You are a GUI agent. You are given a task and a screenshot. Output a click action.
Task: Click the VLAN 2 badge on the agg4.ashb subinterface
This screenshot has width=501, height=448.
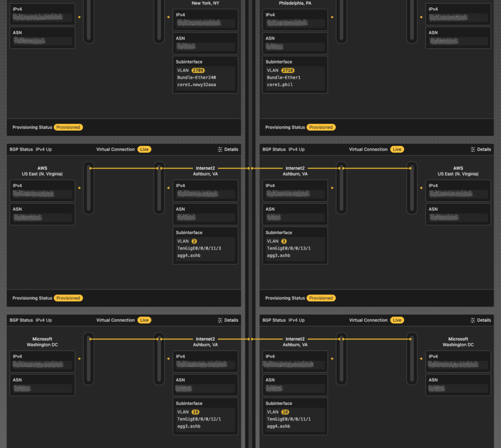pos(195,241)
